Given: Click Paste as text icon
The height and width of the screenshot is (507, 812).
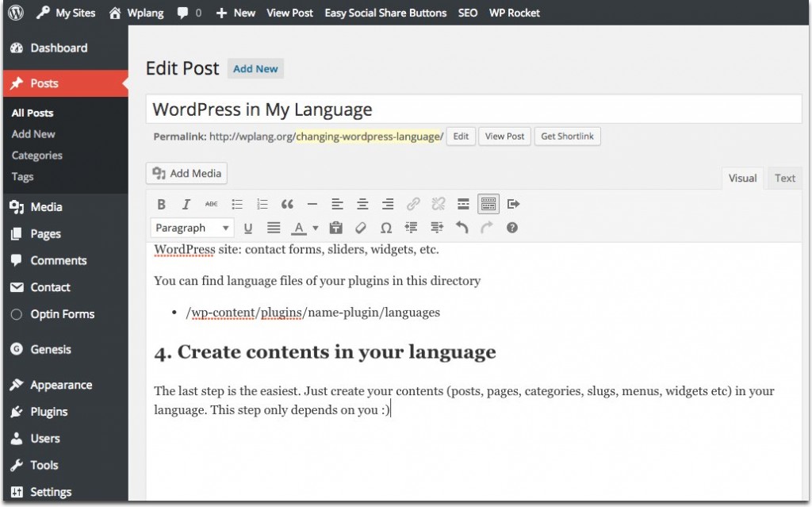Looking at the screenshot, I should coord(335,228).
